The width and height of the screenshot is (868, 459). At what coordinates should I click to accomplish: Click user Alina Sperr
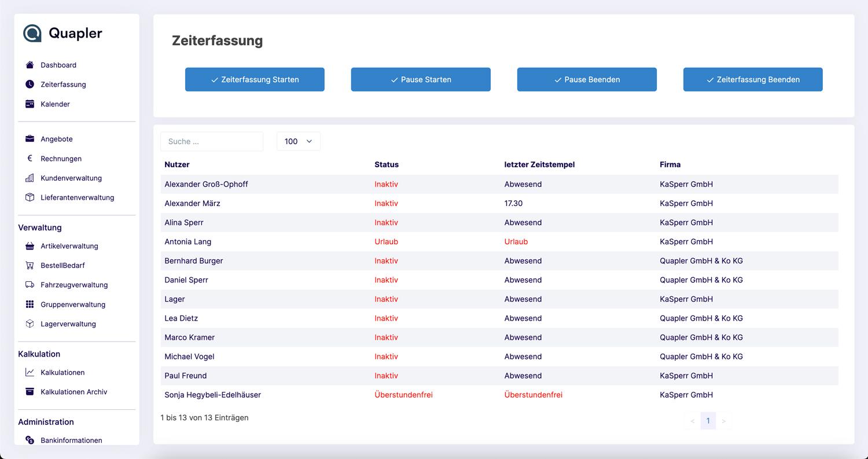click(x=184, y=222)
